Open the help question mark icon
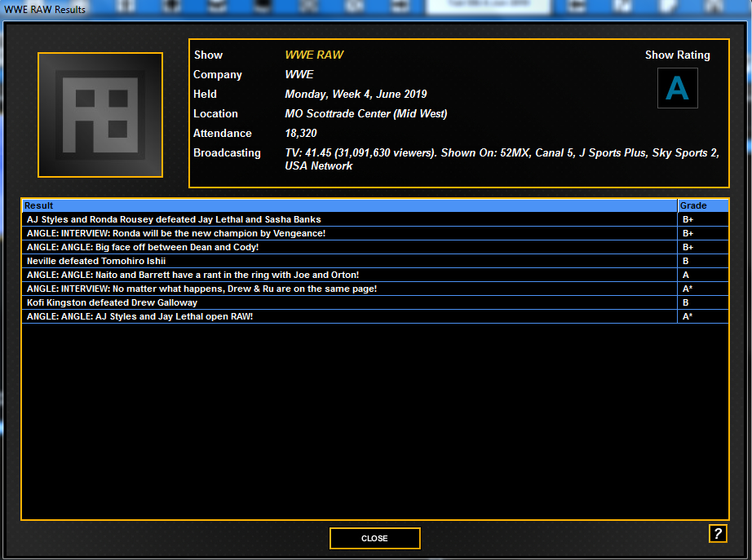 [x=718, y=533]
